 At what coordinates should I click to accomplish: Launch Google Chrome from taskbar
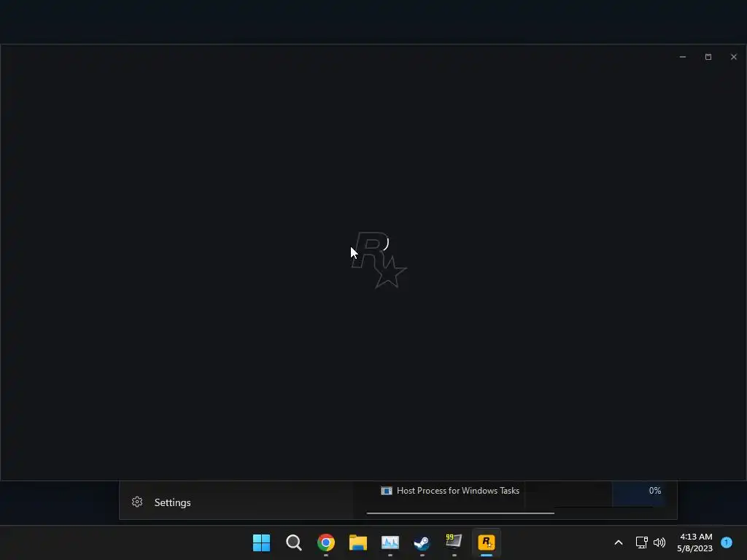[326, 542]
